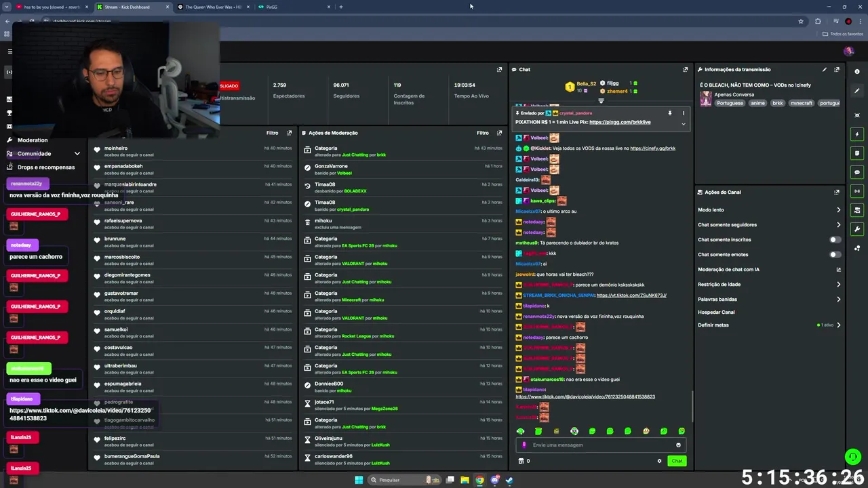Image resolution: width=868 pixels, height=488 pixels.
Task: Send message with green Chat button
Action: (677, 461)
